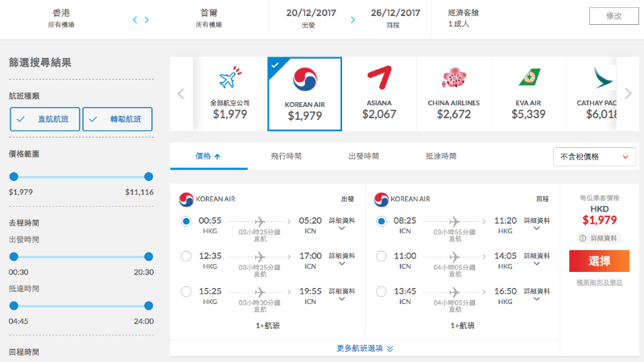
Task: Expand 詳細資料 for the 12:35 outbound flight
Action: click(341, 259)
